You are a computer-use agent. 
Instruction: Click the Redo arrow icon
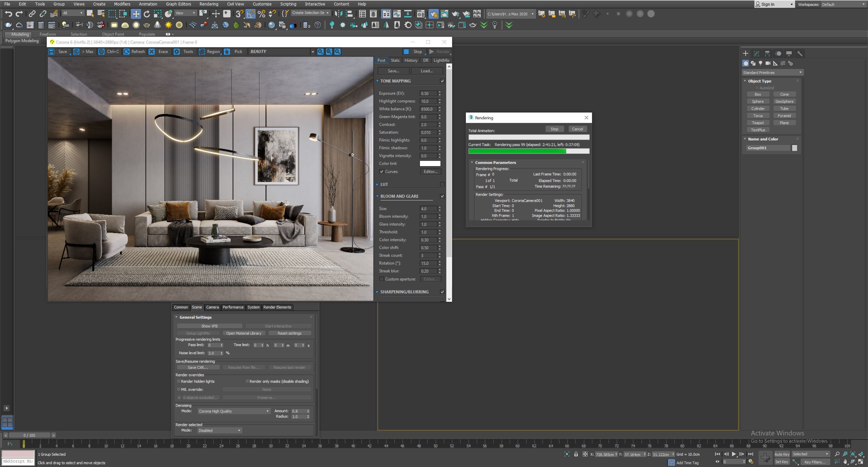click(19, 14)
